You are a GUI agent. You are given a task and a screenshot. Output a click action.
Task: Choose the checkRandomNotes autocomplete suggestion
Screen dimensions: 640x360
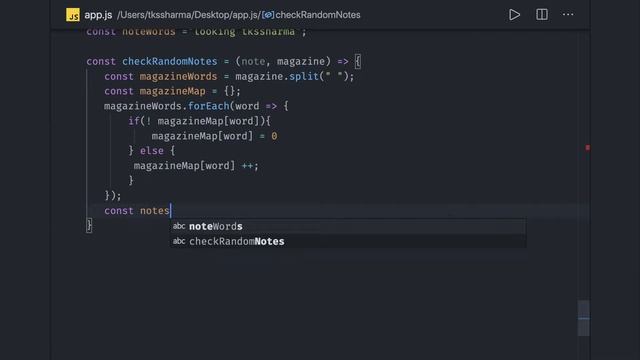pyautogui.click(x=348, y=241)
